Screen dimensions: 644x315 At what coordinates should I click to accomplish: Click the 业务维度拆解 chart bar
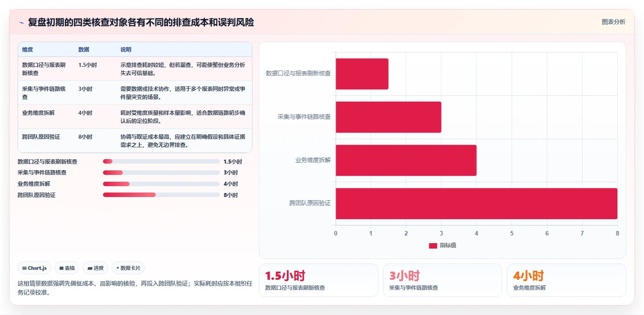pyautogui.click(x=406, y=160)
